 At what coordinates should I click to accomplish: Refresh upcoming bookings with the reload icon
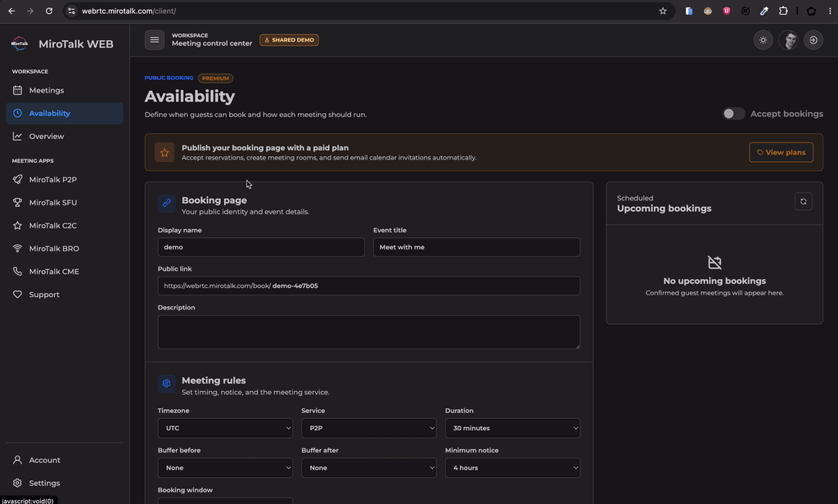[804, 201]
